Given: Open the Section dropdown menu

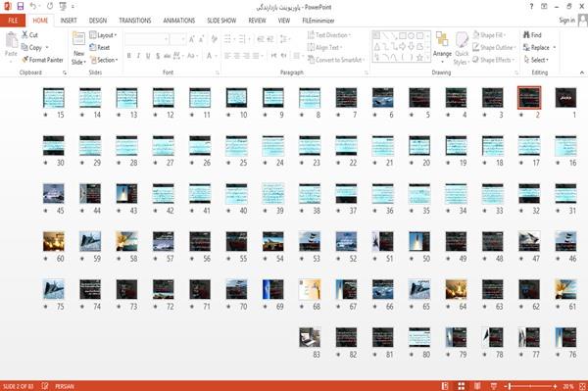Looking at the screenshot, I should pyautogui.click(x=104, y=60).
